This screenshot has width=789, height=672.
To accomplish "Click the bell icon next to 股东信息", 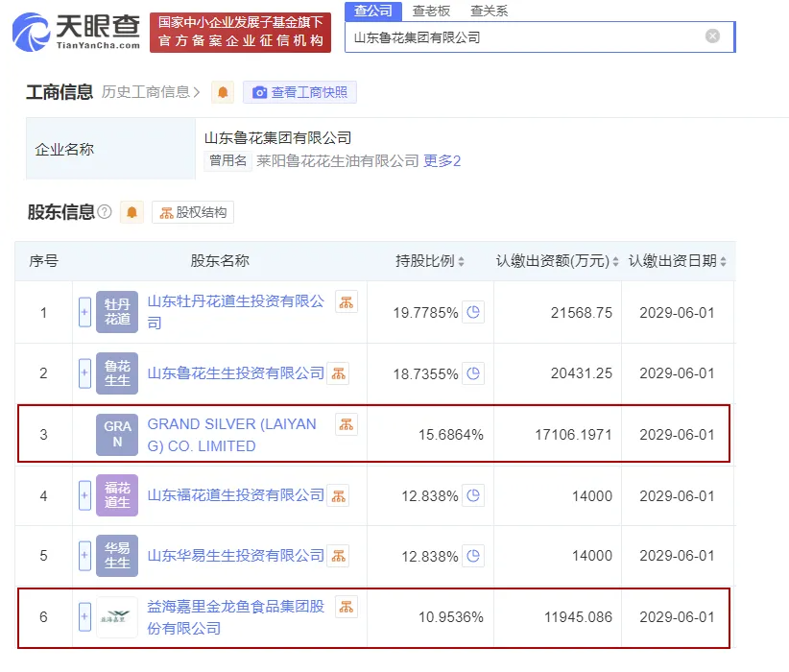I will click(131, 212).
